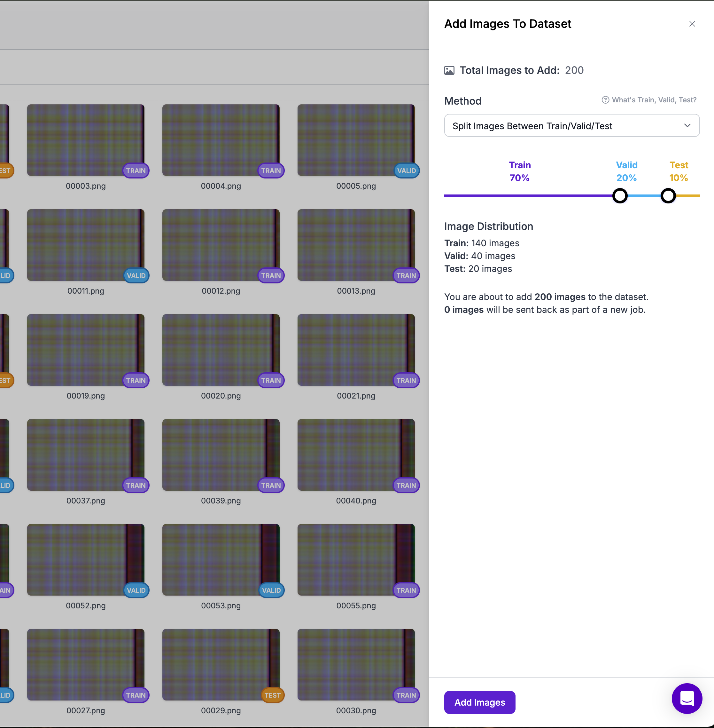The image size is (714, 728).
Task: Expand the Method dropdown chevron
Action: pyautogui.click(x=687, y=126)
